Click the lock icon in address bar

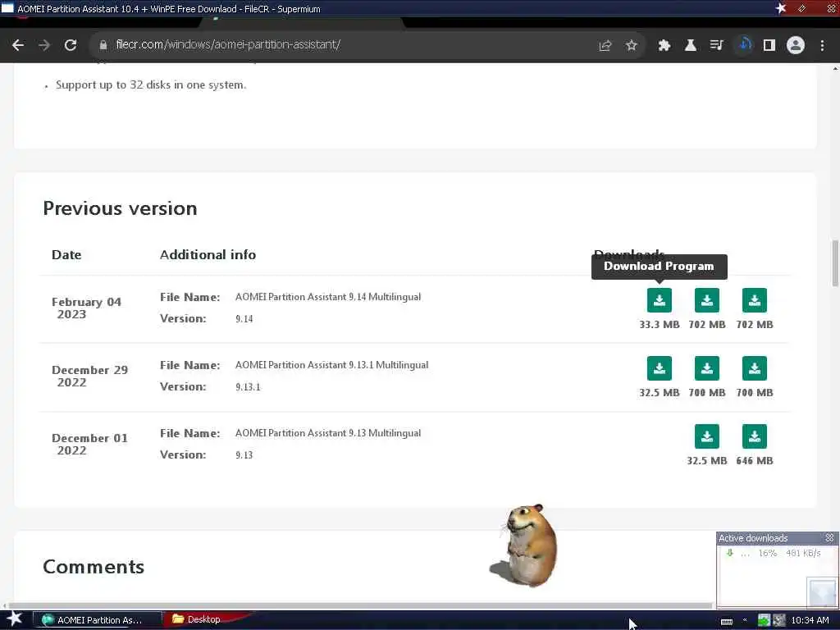103,46
